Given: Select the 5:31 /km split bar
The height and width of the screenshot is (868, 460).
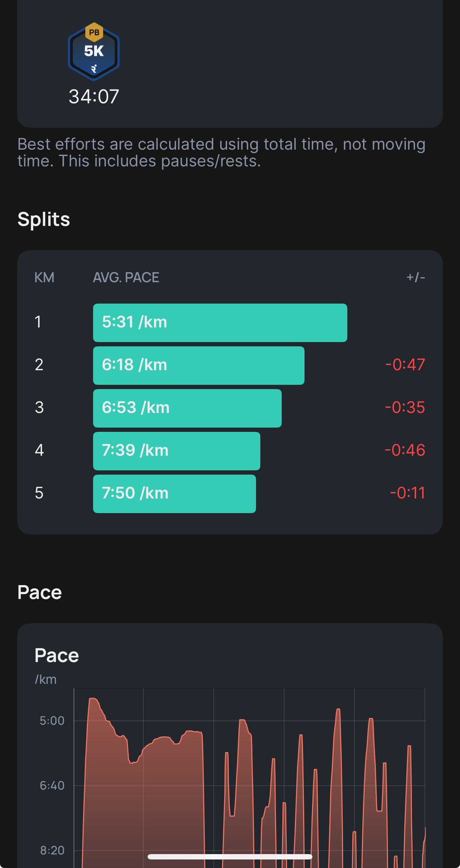Looking at the screenshot, I should [220, 322].
